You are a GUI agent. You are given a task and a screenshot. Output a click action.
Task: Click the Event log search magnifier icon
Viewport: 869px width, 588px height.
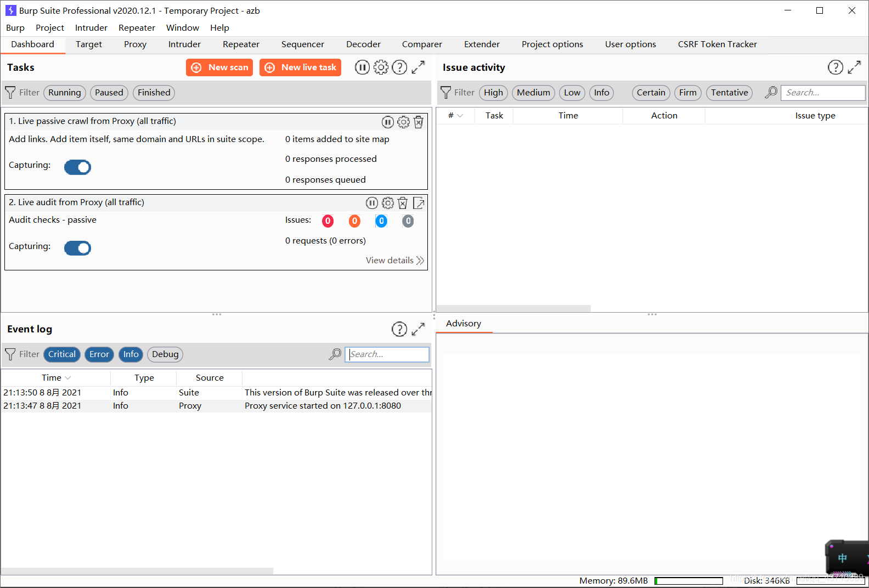point(335,354)
